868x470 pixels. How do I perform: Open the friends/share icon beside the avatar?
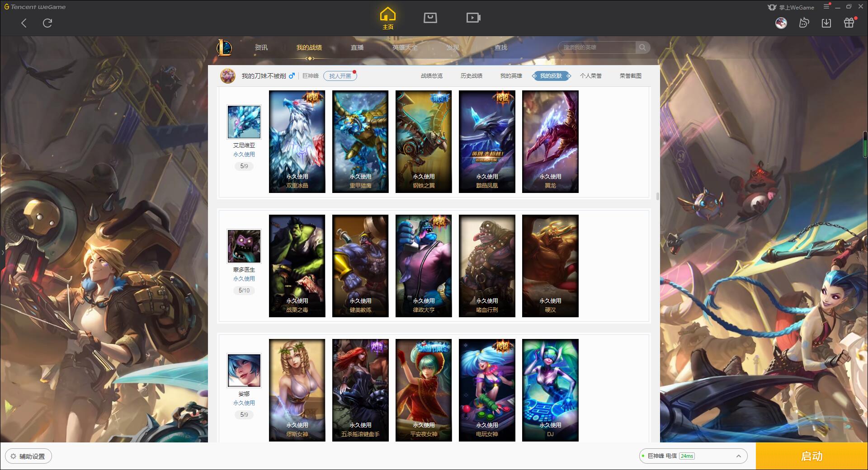tap(804, 23)
